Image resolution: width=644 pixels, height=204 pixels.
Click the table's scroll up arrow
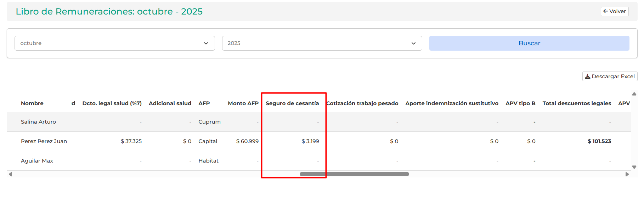634,94
